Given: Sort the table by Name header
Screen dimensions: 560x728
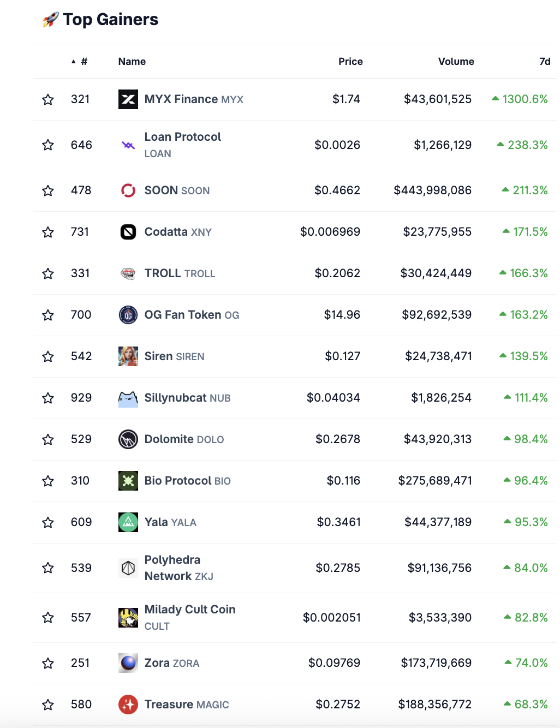Looking at the screenshot, I should [132, 62].
